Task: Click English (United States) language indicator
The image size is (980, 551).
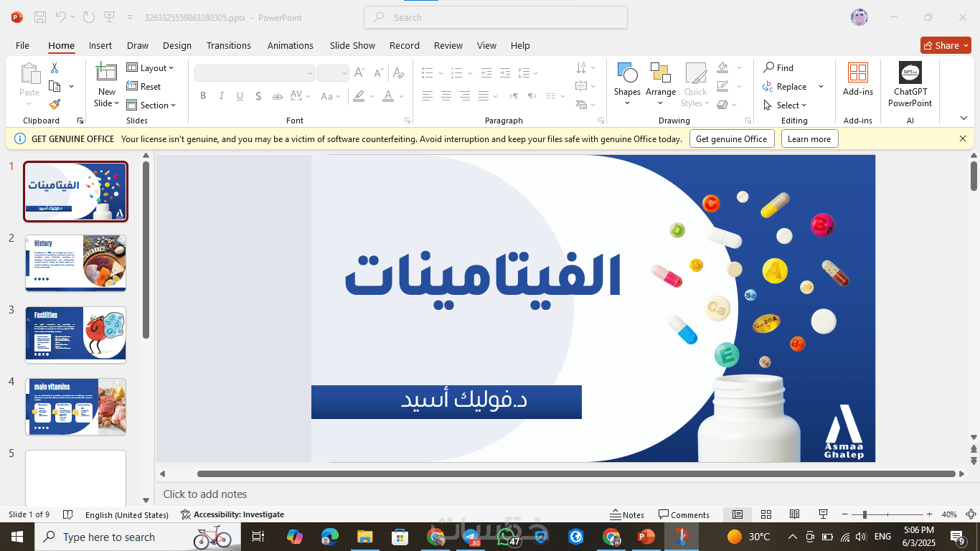Action: [x=126, y=514]
